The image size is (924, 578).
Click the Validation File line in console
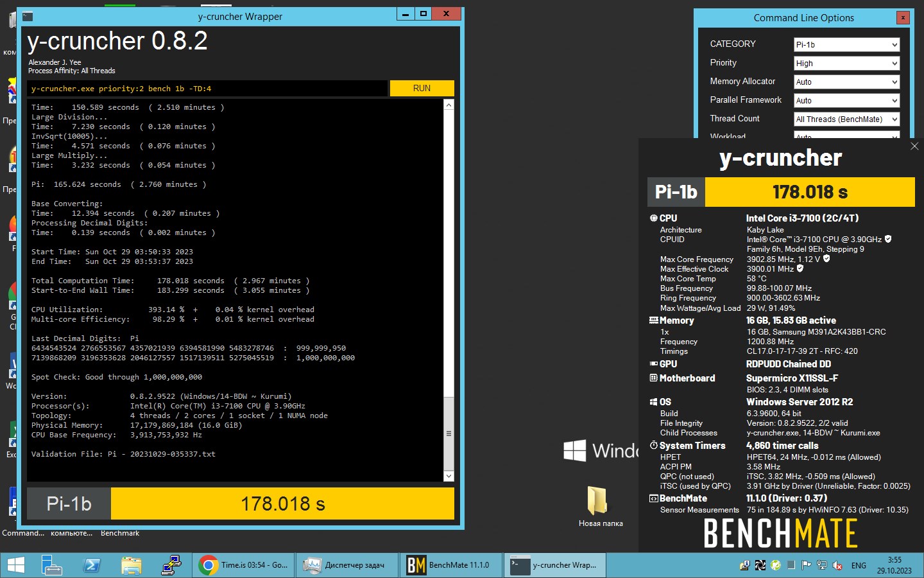pyautogui.click(x=123, y=454)
